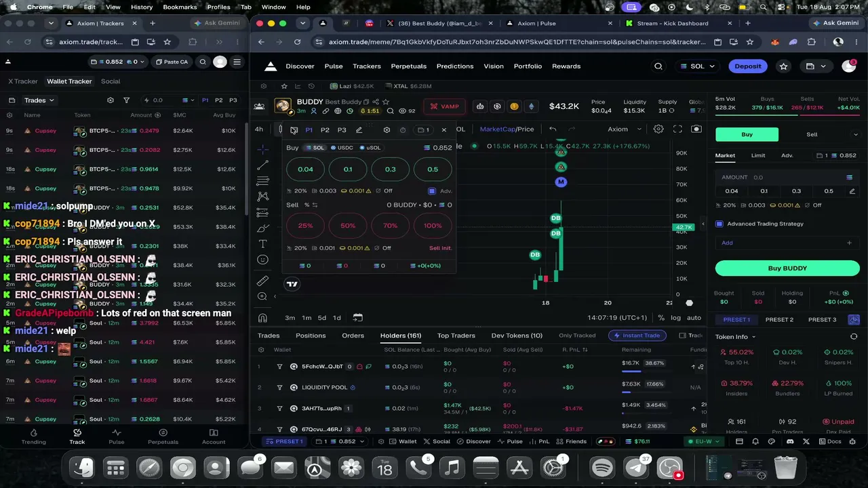Open the Fibonacci/horizontal lines tool
Screen dimensions: 868x488
click(x=262, y=181)
